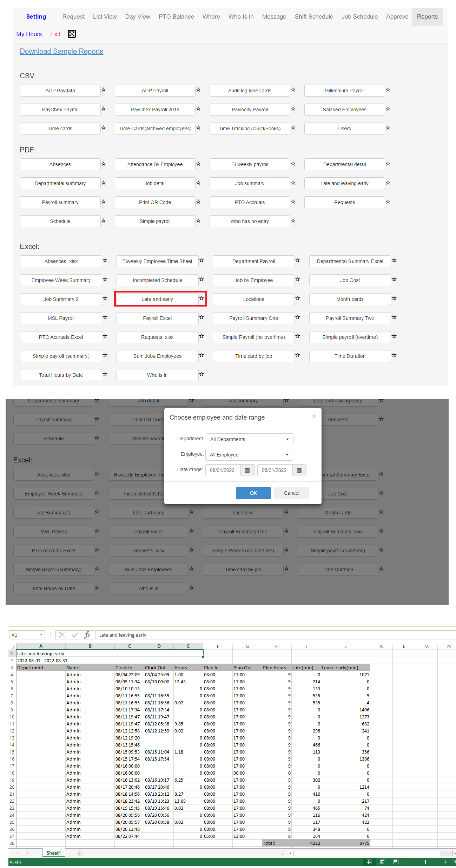The width and height of the screenshot is (456, 868).
Task: Switch to Normal view icon in status bar
Action: click(369, 862)
